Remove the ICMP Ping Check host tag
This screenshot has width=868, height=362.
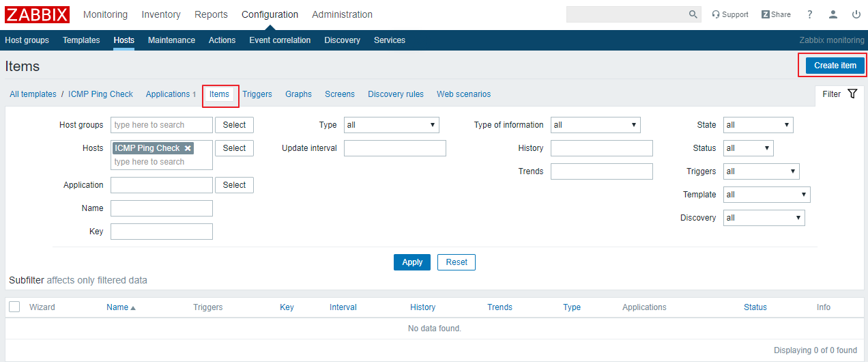(x=188, y=148)
